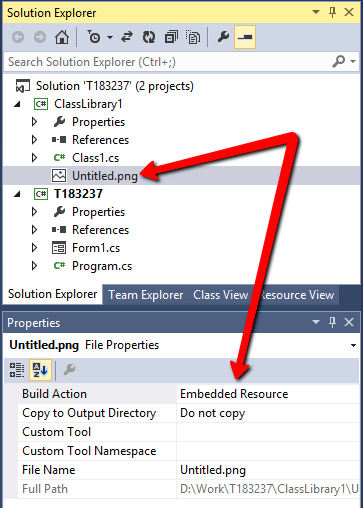Select the Class1.cs file
Image resolution: width=363 pixels, height=508 pixels.
coord(95,158)
